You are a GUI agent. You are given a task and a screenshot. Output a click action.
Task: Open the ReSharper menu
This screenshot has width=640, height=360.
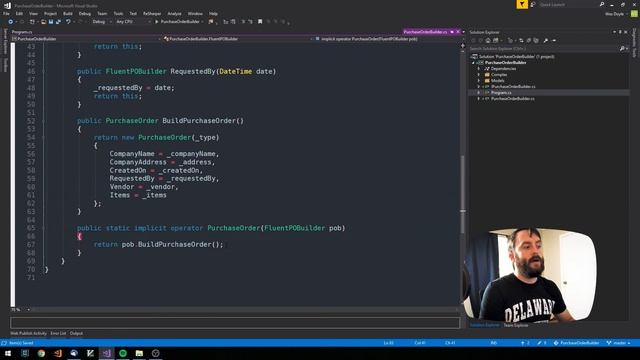tap(152, 13)
